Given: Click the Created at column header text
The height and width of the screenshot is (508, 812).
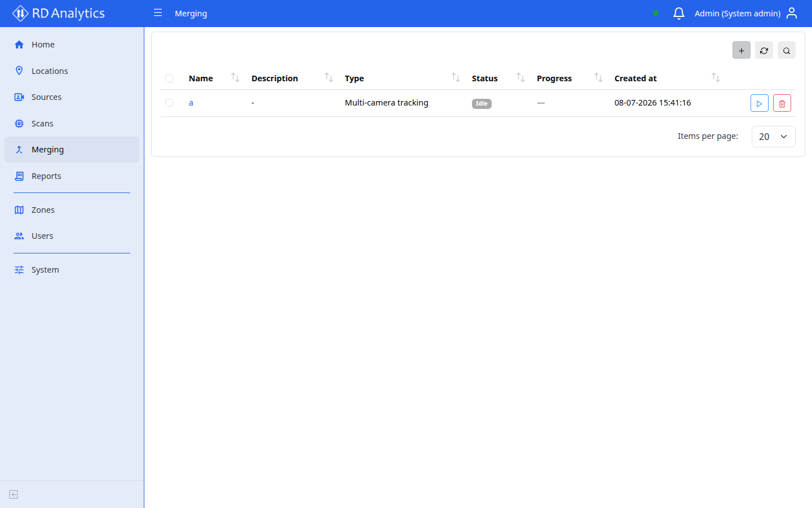Looking at the screenshot, I should pyautogui.click(x=636, y=78).
